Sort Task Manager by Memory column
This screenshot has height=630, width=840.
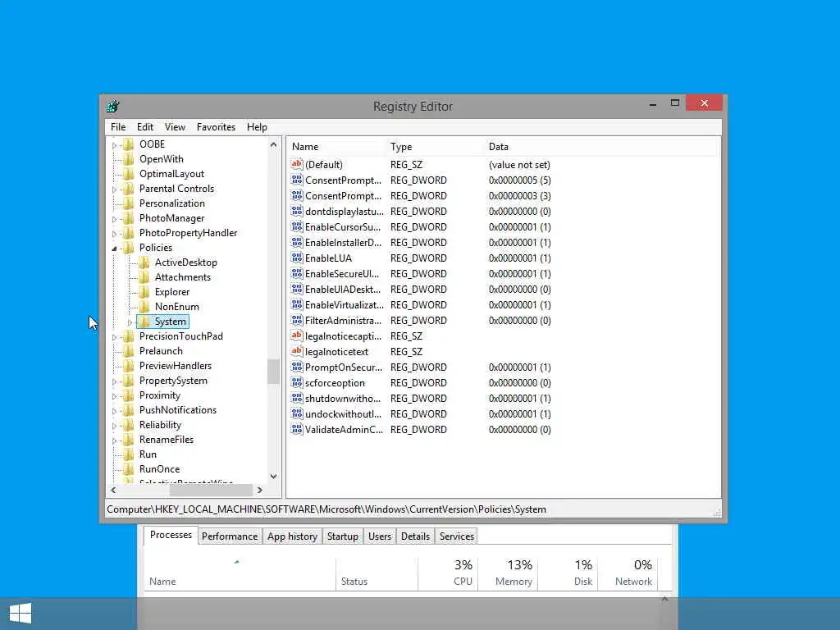[x=508, y=573]
